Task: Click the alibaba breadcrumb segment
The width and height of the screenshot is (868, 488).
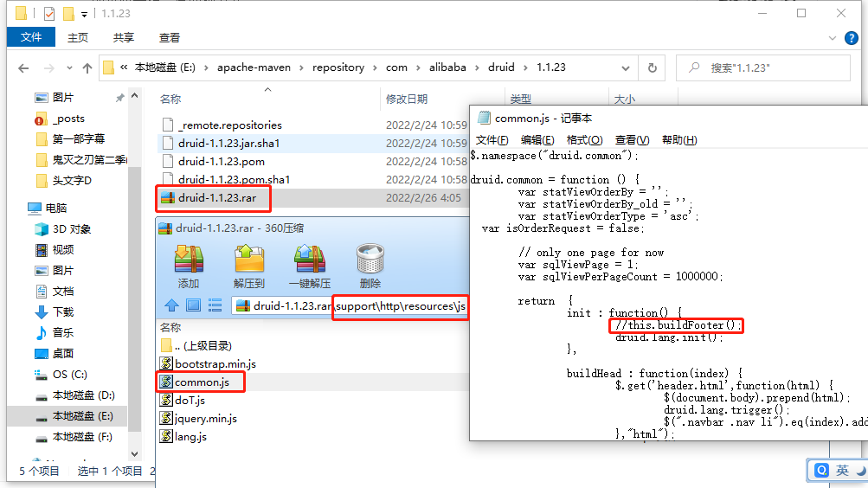Action: pos(447,67)
